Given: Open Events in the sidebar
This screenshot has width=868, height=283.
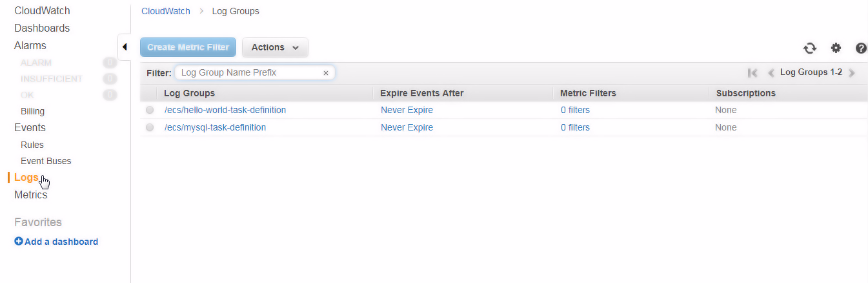Looking at the screenshot, I should (x=30, y=127).
